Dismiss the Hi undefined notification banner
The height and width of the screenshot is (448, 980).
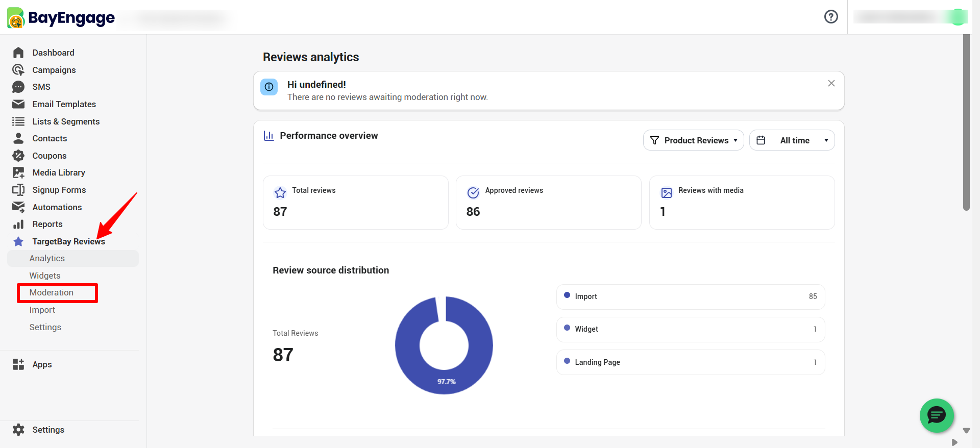831,83
